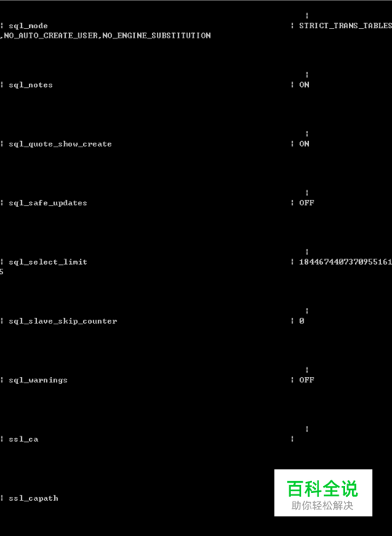The width and height of the screenshot is (392, 536).
Task: Click the sql_slave_skip_counter variable name
Action: click(63, 321)
